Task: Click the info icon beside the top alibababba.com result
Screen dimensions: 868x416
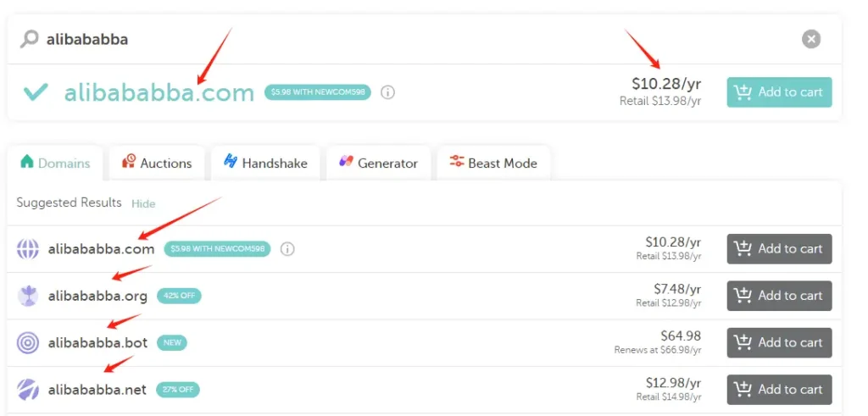Action: coord(387,92)
